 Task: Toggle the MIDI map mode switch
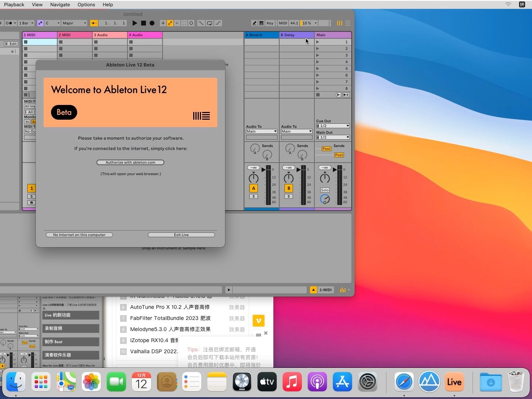[283, 23]
